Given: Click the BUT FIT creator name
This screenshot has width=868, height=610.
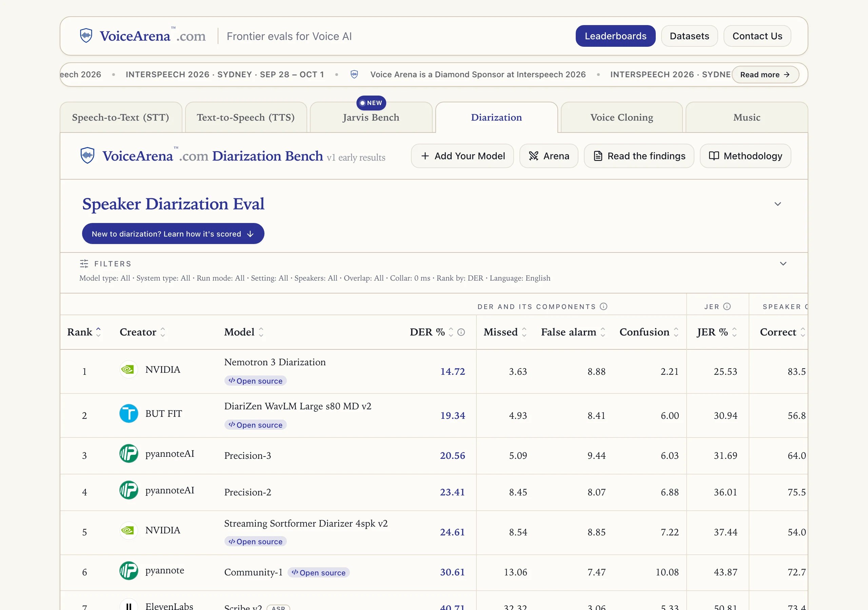Looking at the screenshot, I should (164, 414).
